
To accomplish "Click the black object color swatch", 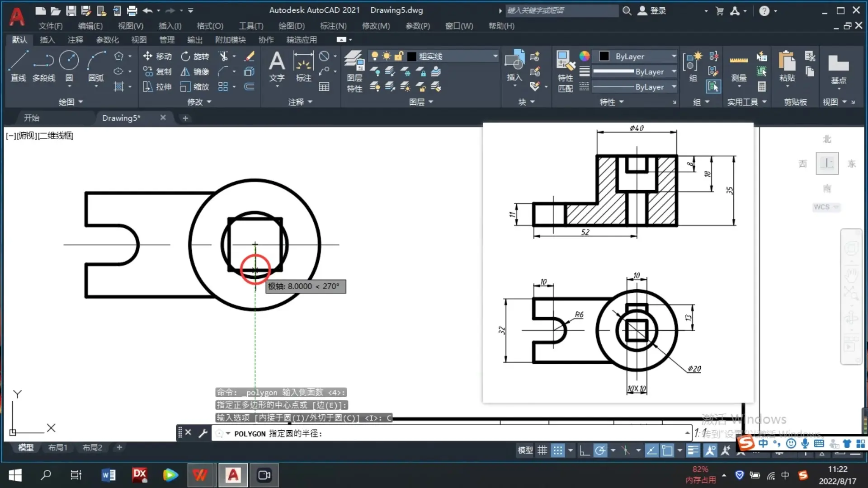I will click(604, 56).
